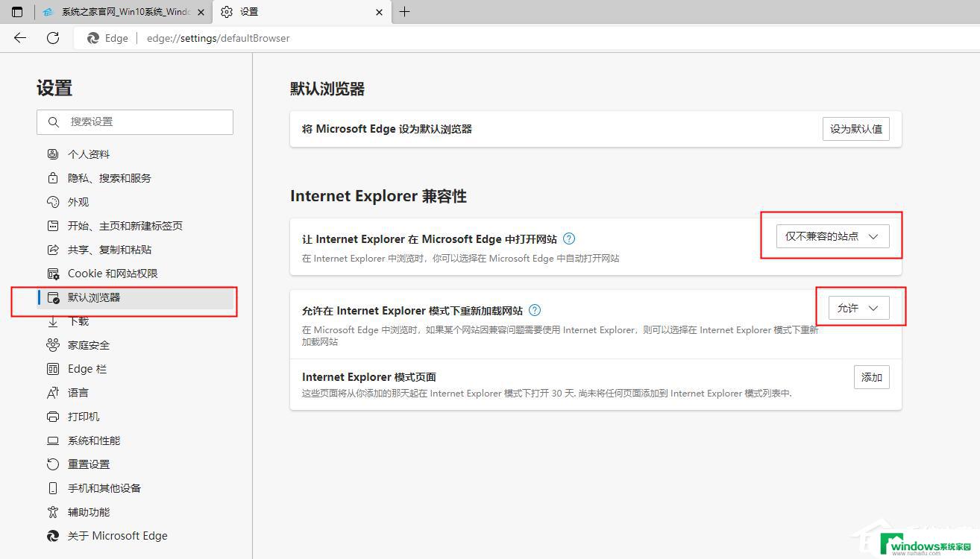Click the 开始、主页和新建标签页 icon

[x=53, y=226]
